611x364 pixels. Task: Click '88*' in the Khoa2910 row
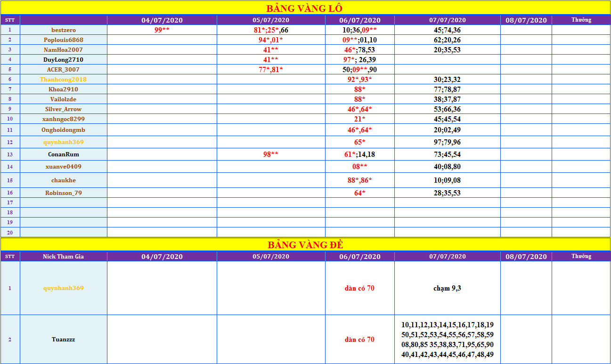(360, 89)
